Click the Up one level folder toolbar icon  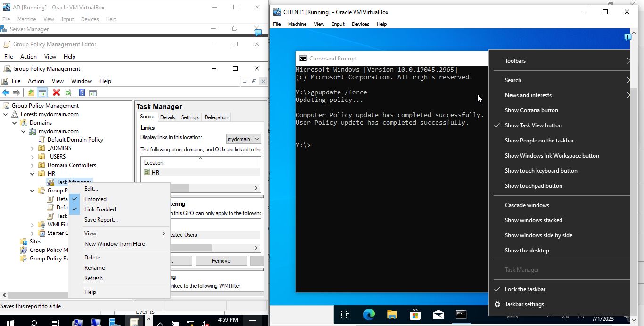pyautogui.click(x=31, y=93)
